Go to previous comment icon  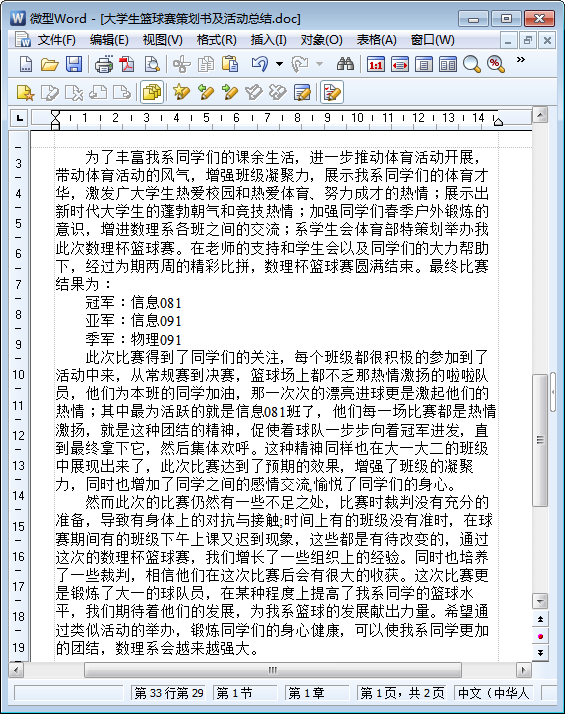[98, 92]
